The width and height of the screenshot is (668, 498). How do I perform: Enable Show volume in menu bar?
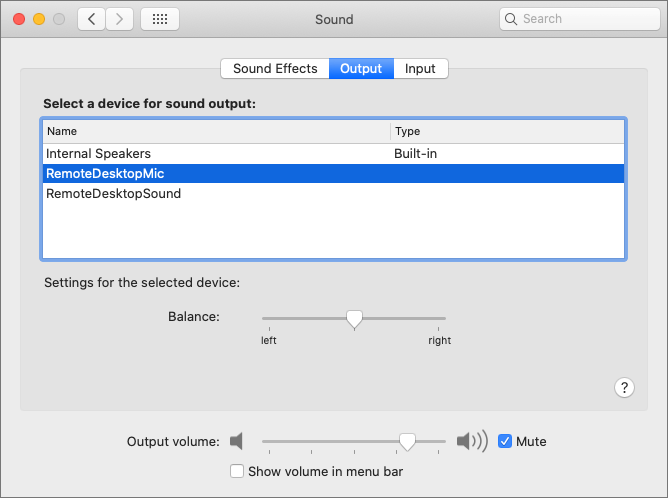237,471
